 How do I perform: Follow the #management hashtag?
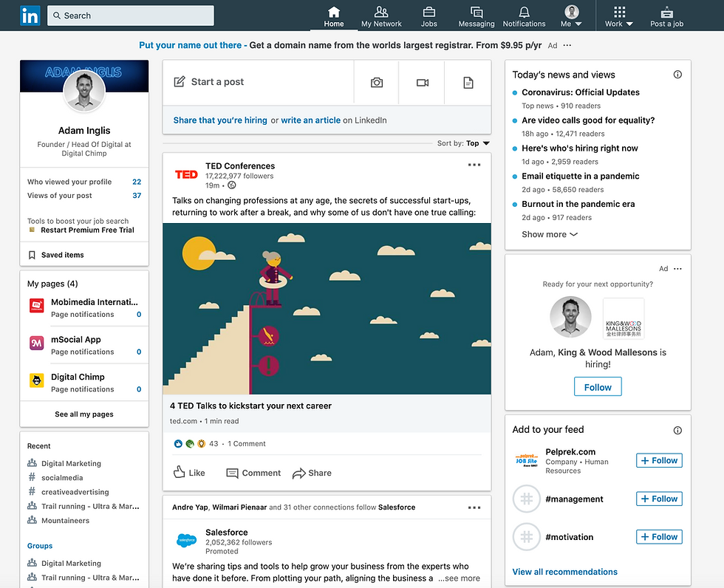(x=659, y=499)
